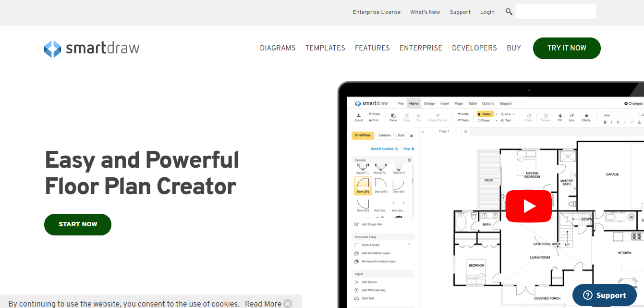Select the highlighted Door (28") symbol
Screen dimensions: 644x308
(364, 185)
